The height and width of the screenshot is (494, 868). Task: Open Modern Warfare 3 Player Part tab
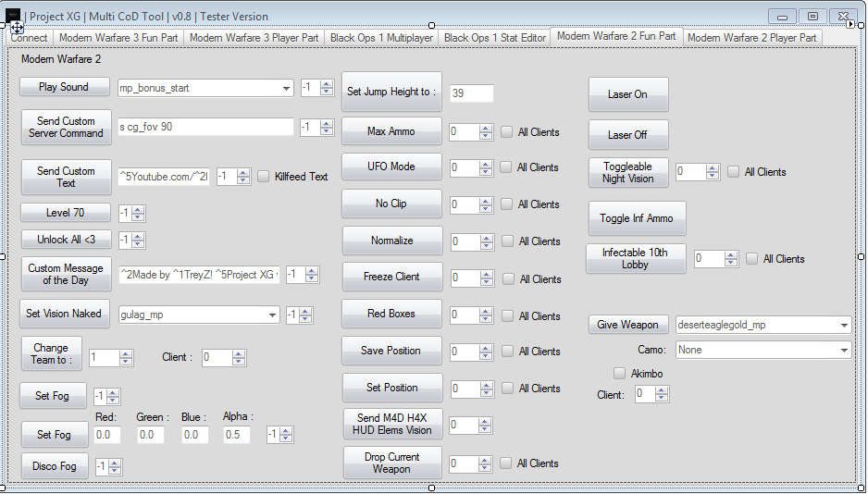254,38
